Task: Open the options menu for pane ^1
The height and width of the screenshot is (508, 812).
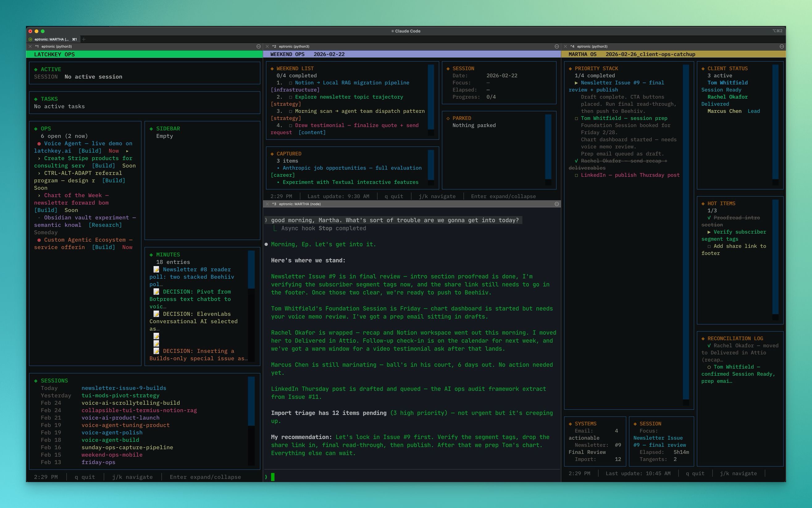Action: 258,46
